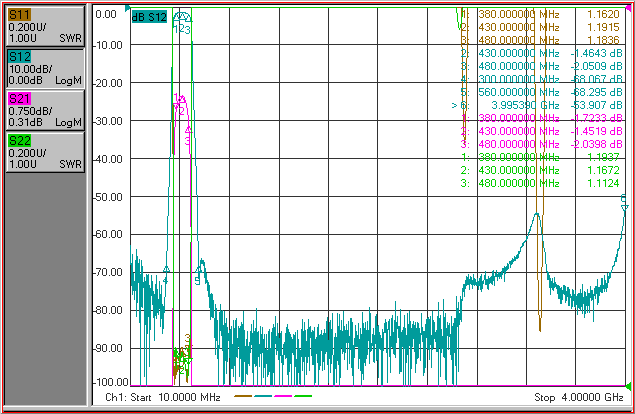Click the brown trace legend line

[x=243, y=396]
